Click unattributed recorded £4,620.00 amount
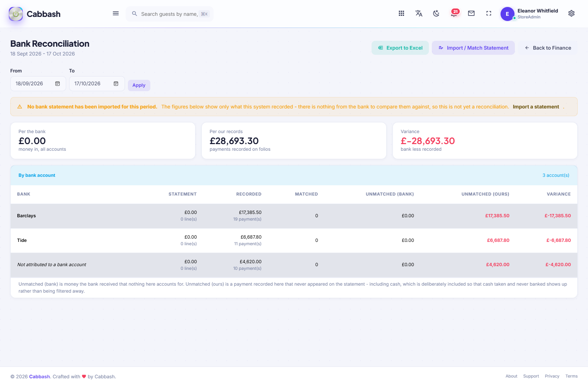 [251, 262]
